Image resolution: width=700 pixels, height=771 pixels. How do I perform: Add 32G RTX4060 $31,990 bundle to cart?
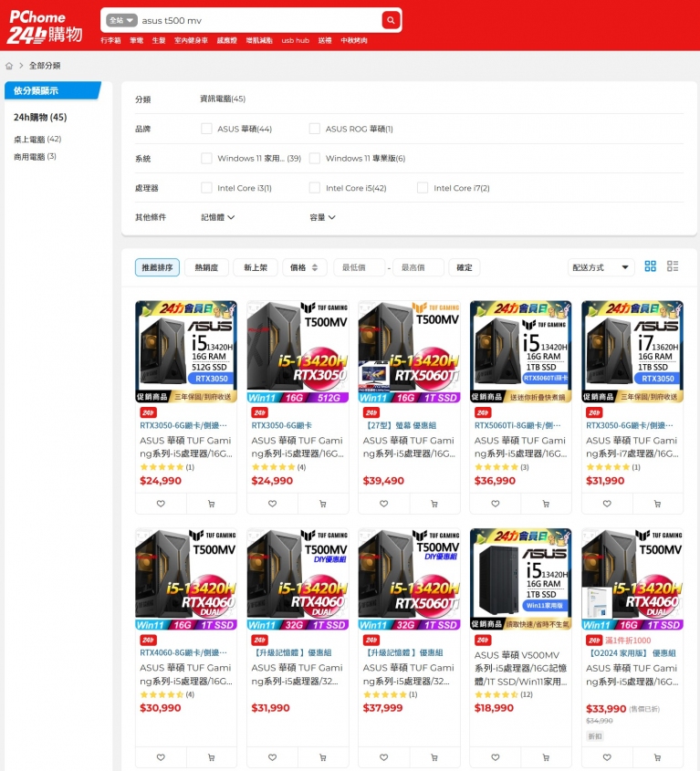[323, 757]
